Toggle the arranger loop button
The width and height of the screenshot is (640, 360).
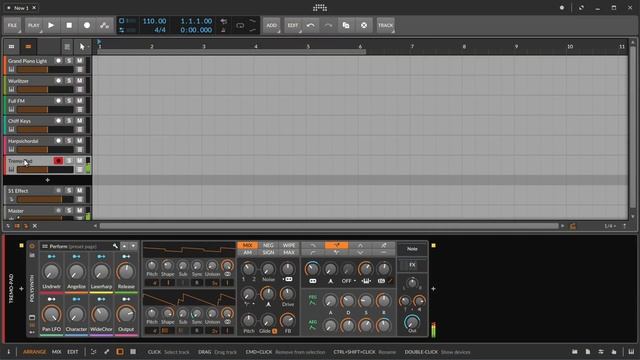tap(240, 25)
